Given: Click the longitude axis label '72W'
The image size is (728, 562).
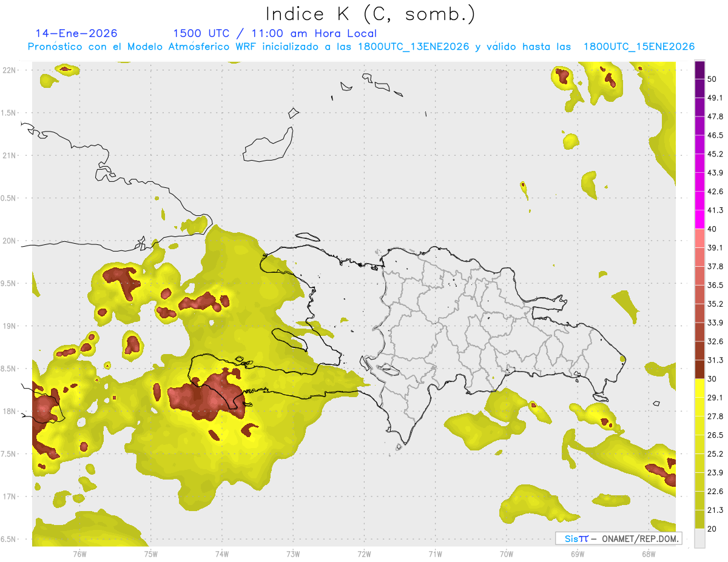Looking at the screenshot, I should pyautogui.click(x=364, y=554).
